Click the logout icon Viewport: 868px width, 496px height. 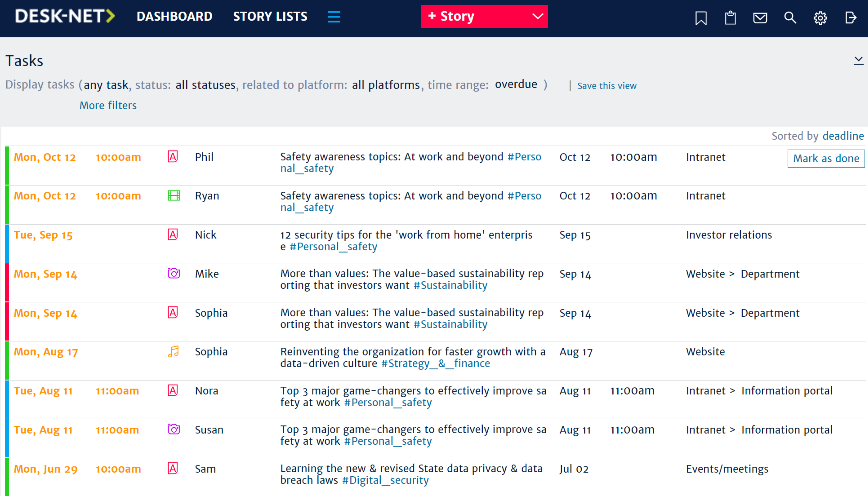850,17
